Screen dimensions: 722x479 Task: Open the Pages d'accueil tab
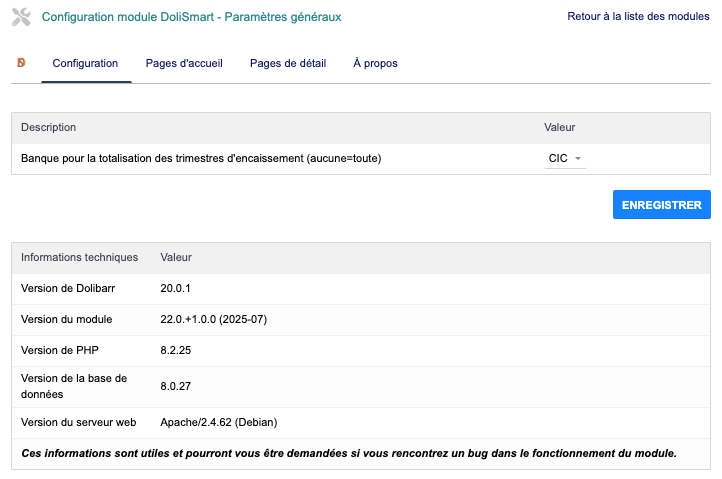click(184, 63)
